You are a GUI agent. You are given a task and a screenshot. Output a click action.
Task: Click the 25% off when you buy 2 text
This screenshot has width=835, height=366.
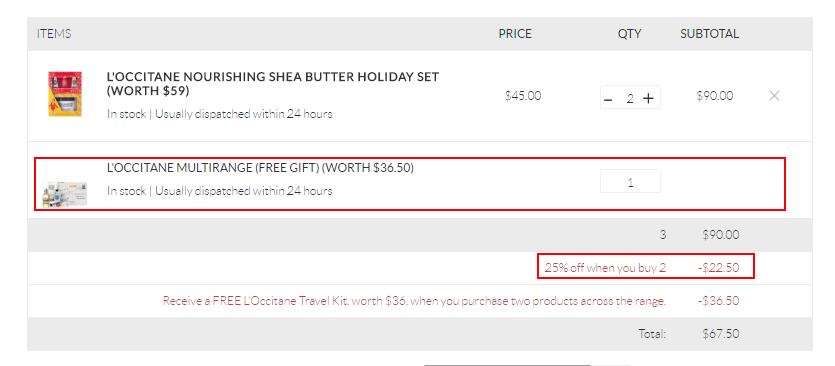point(605,267)
